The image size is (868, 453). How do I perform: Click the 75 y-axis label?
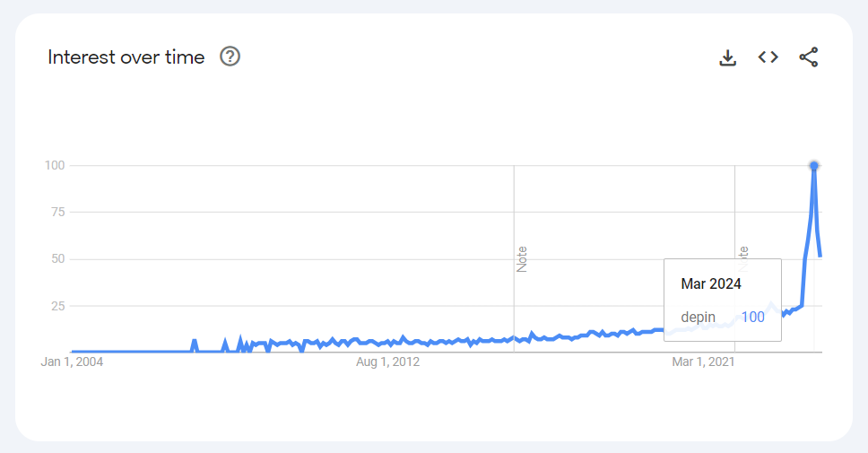[58, 213]
